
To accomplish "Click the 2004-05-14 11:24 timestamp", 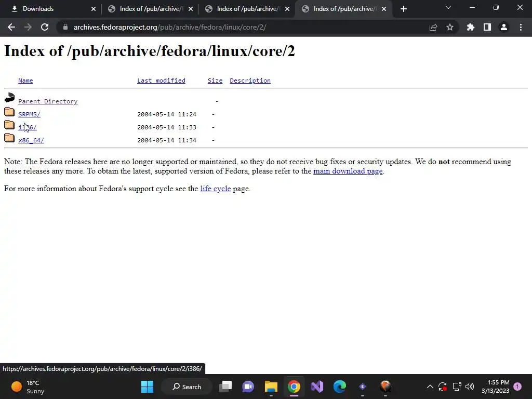I will tap(167, 114).
